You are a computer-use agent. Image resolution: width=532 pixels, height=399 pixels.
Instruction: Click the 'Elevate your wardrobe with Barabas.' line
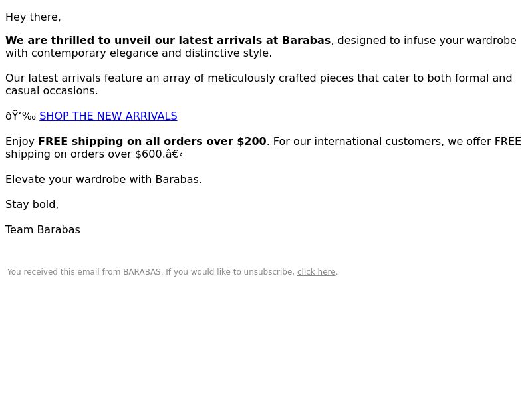tap(104, 179)
